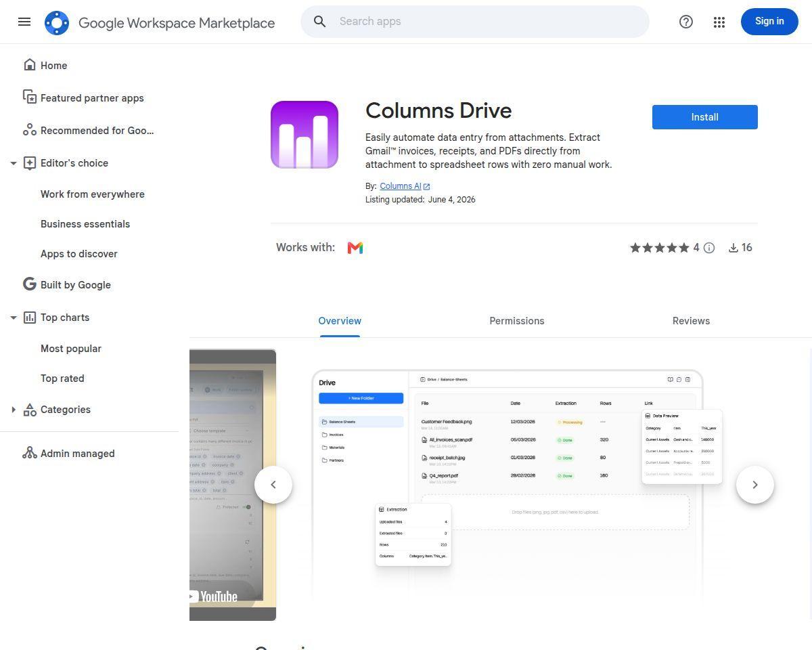Open the Columns AI developer link
812x650 pixels.
click(401, 186)
